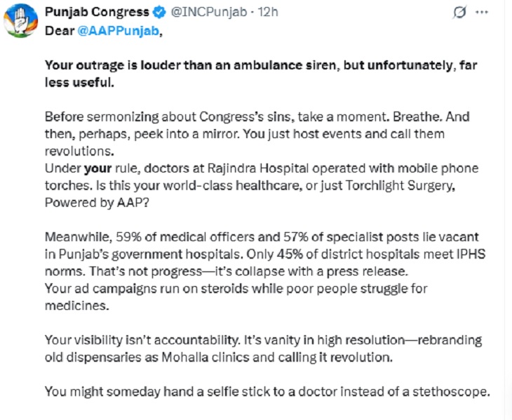Viewport: 512px width, 420px height.
Task: Open the Grok explain-post icon
Action: coord(460,13)
